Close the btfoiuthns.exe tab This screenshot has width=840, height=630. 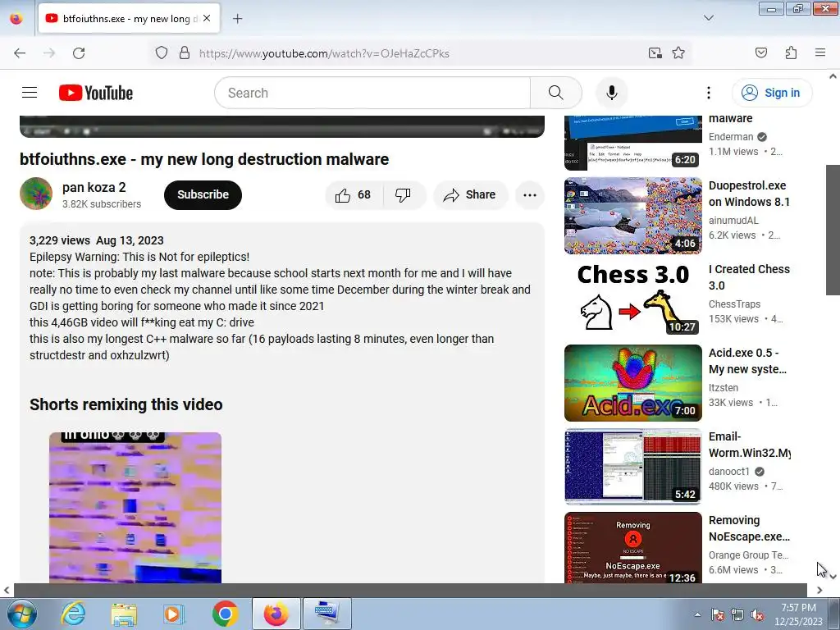(x=207, y=18)
